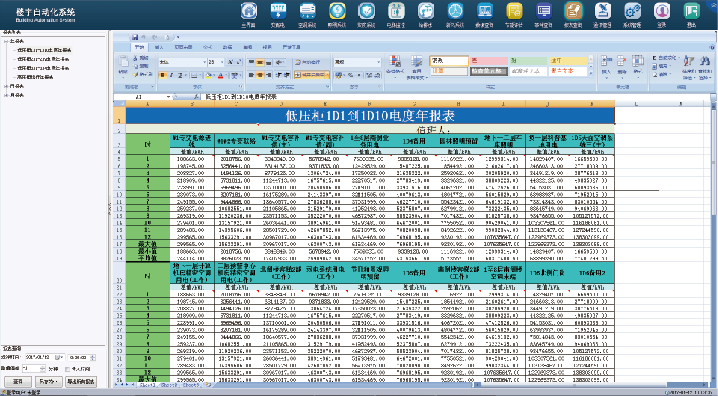Viewport: 718px width, 396px height.
Task: Save the spreadsheet with the floppy disk icon
Action: (135, 37)
